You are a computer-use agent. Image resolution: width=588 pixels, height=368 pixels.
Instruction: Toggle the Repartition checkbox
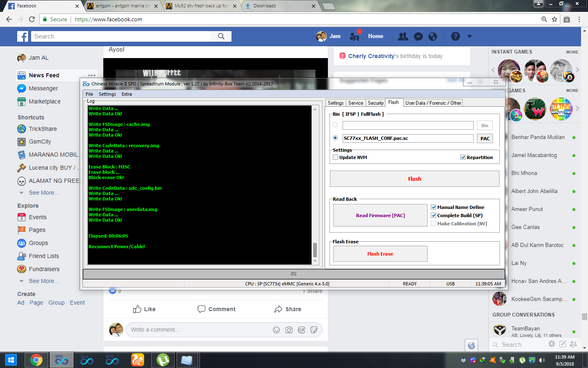click(x=463, y=157)
